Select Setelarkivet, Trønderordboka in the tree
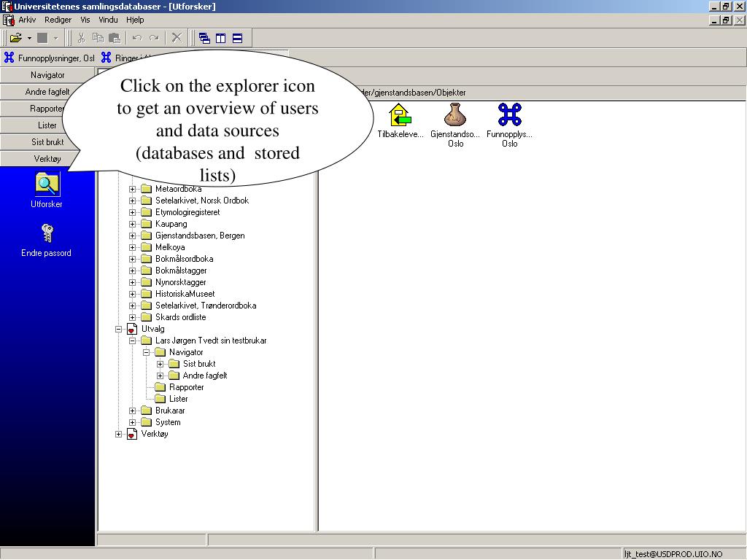The width and height of the screenshot is (747, 560). coord(206,306)
